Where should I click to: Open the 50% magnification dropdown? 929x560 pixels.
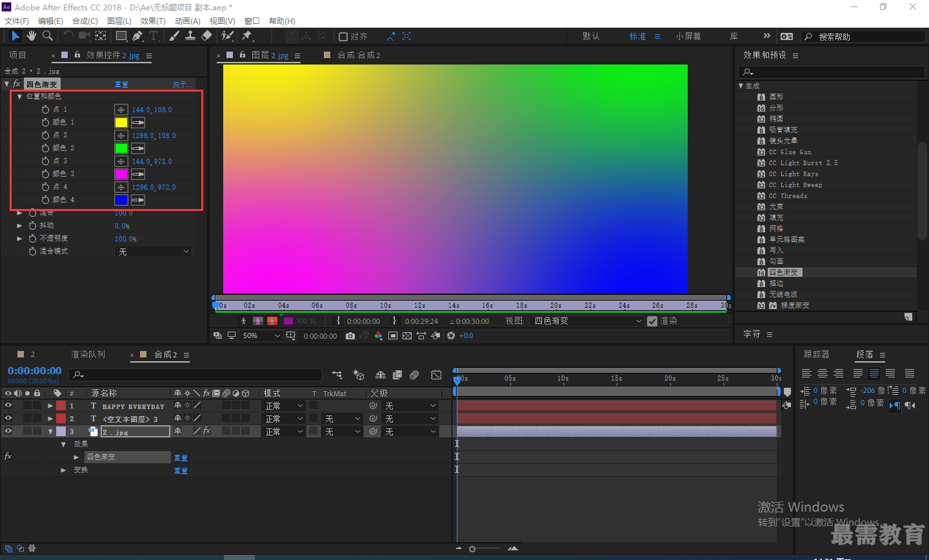tap(261, 335)
